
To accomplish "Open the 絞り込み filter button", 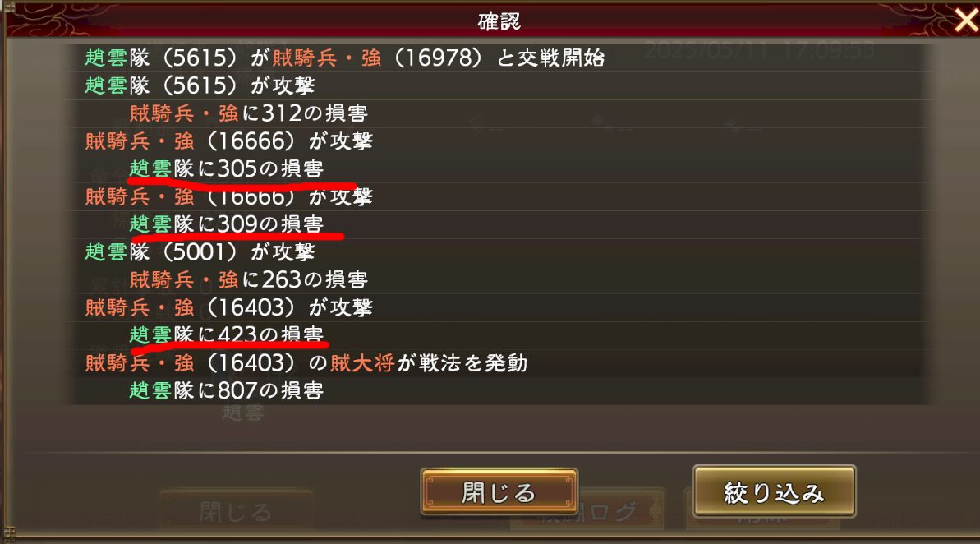I will (774, 491).
